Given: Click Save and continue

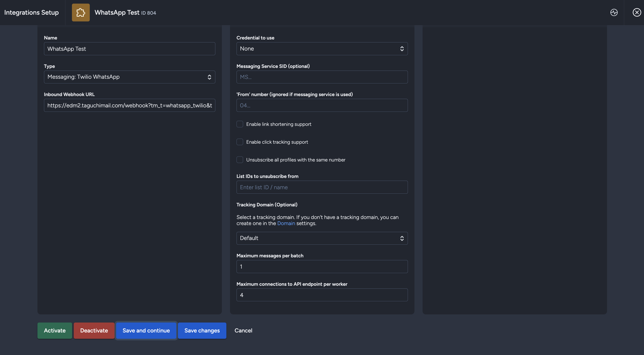Looking at the screenshot, I should click(146, 330).
